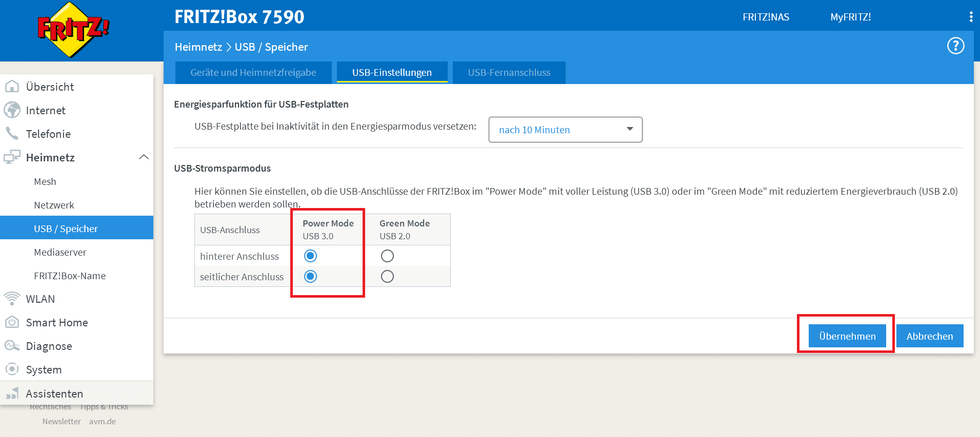The image size is (980, 437).
Task: Open WLAN menu in the sidebar
Action: 77,299
